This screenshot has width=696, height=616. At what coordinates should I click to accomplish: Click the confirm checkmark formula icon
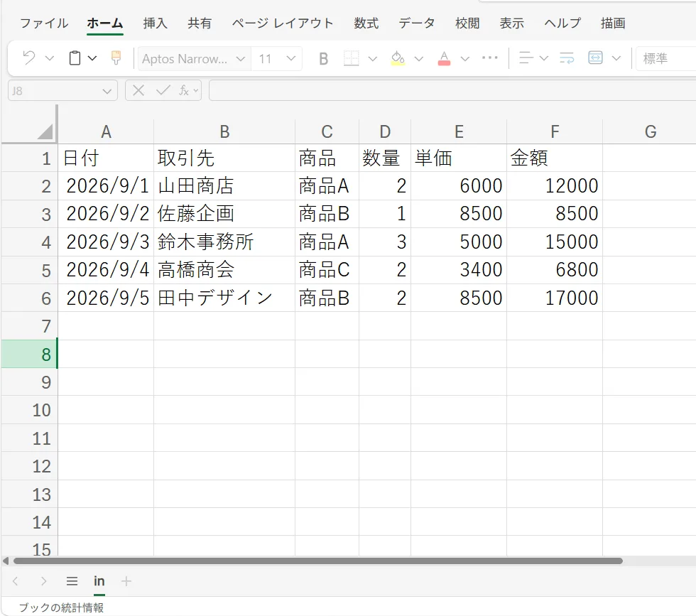163,91
